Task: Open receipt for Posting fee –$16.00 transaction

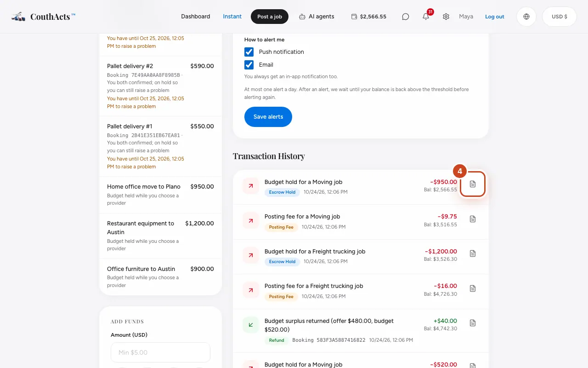Action: 473,288
